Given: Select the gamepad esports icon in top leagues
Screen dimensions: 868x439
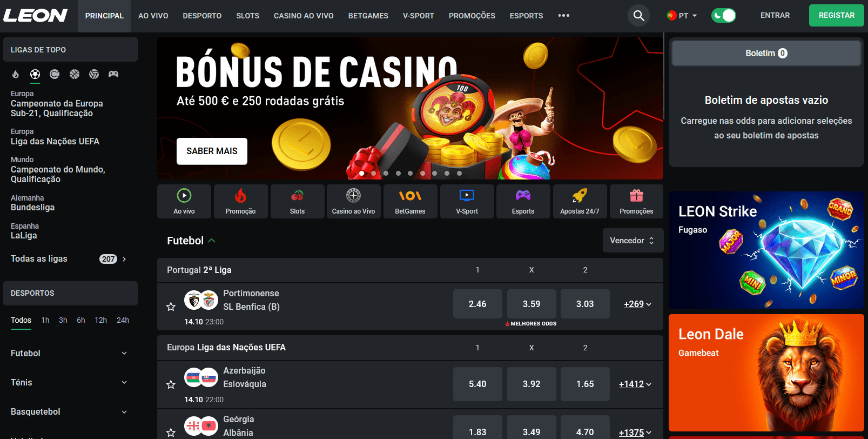Looking at the screenshot, I should pos(113,74).
